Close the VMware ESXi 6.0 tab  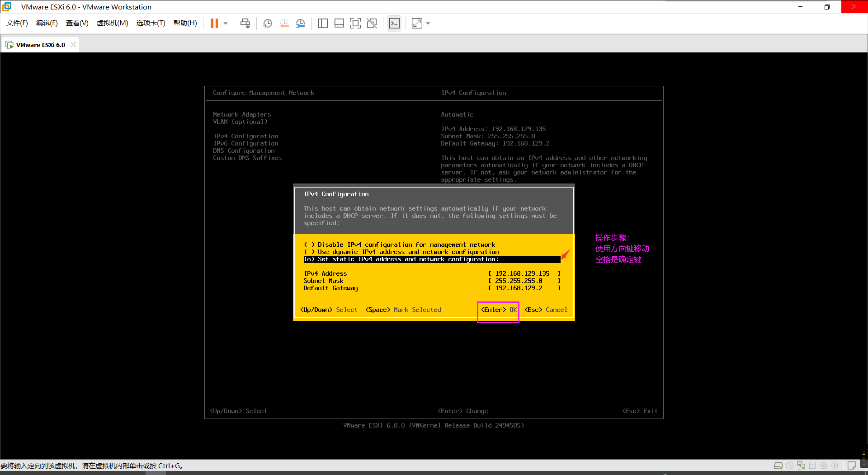pos(73,44)
